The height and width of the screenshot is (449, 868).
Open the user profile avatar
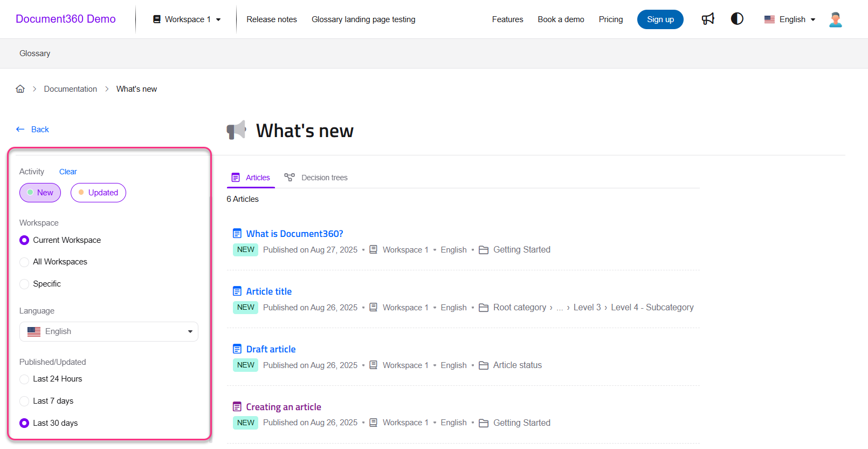click(x=836, y=19)
